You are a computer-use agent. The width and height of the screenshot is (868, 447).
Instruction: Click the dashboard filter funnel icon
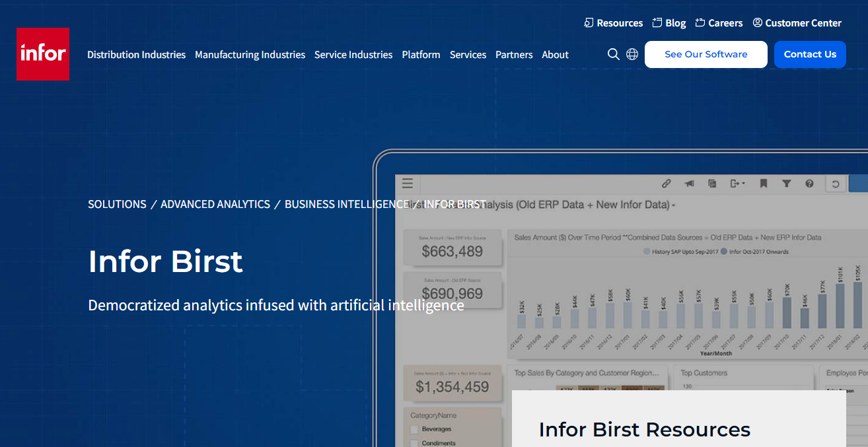787,184
